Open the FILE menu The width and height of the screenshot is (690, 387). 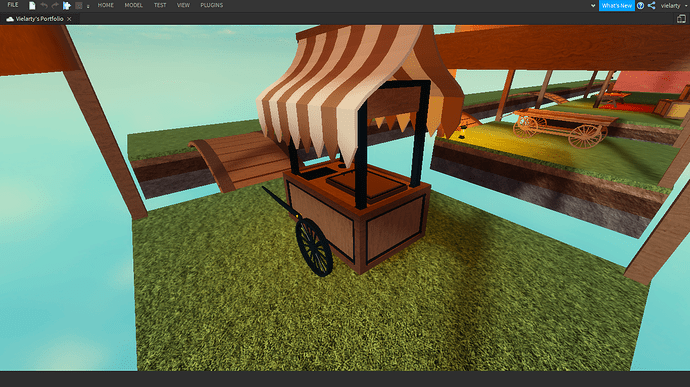click(13, 5)
